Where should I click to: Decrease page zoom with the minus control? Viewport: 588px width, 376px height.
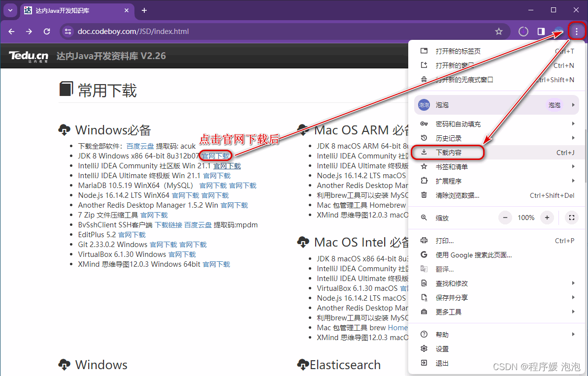point(505,217)
